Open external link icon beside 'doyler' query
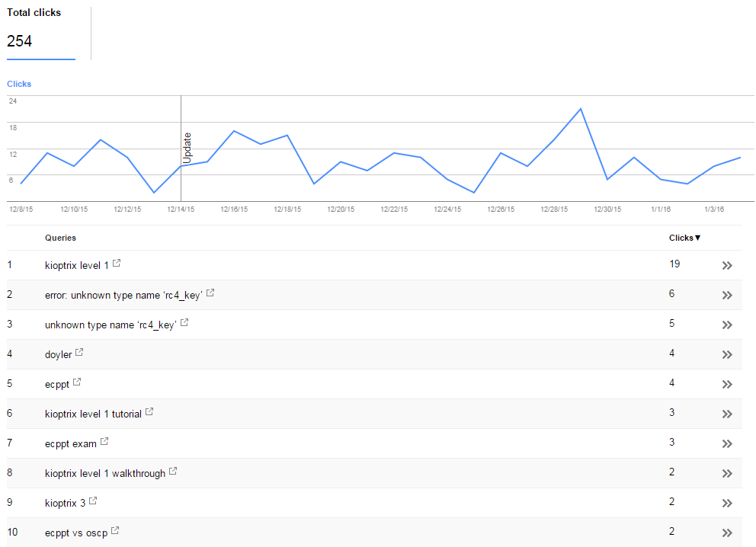This screenshot has height=547, width=756. [79, 352]
